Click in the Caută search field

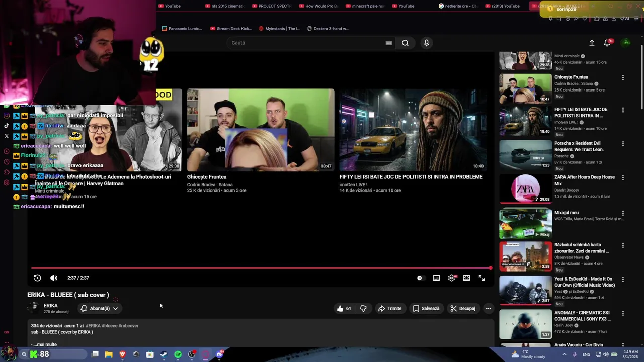click(307, 43)
